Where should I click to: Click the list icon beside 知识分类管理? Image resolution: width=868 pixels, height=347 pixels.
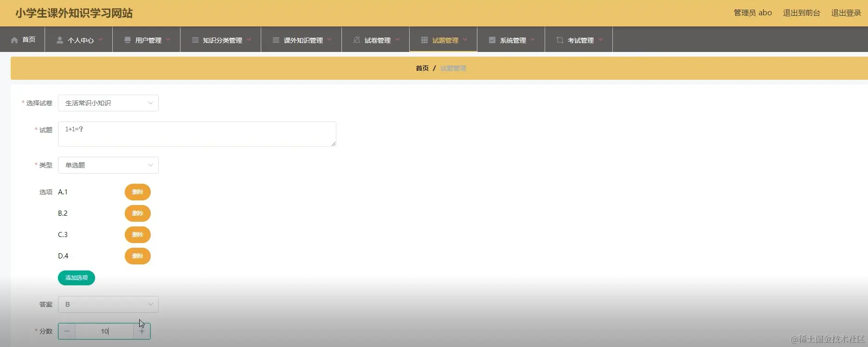pyautogui.click(x=195, y=40)
